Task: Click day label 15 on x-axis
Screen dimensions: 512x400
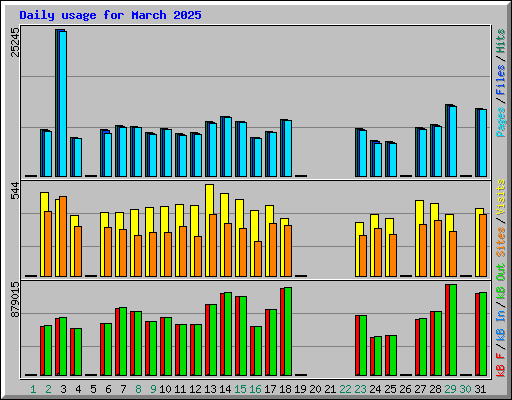Action: [x=240, y=389]
